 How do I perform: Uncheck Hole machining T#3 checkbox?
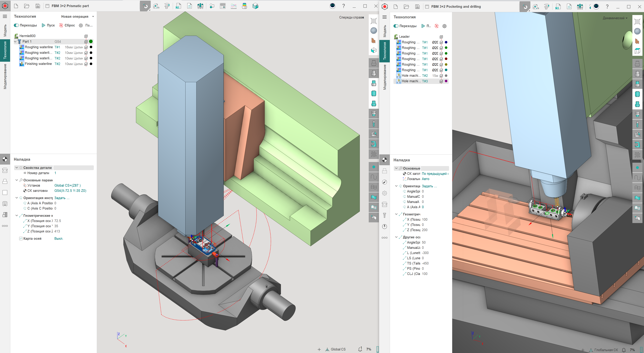point(441,81)
